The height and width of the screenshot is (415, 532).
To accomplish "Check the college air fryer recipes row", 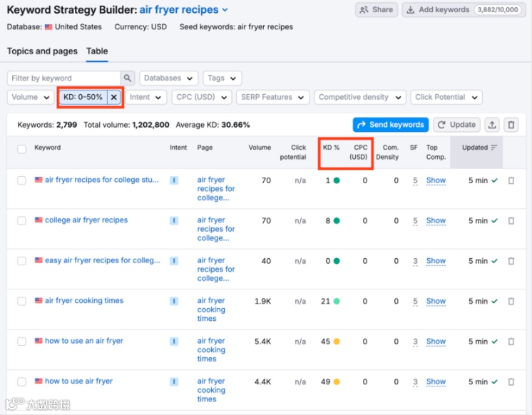I will [x=21, y=221].
